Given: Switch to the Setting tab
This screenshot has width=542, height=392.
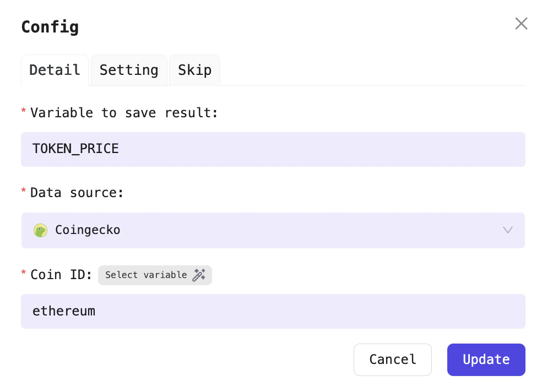Looking at the screenshot, I should pyautogui.click(x=128, y=70).
